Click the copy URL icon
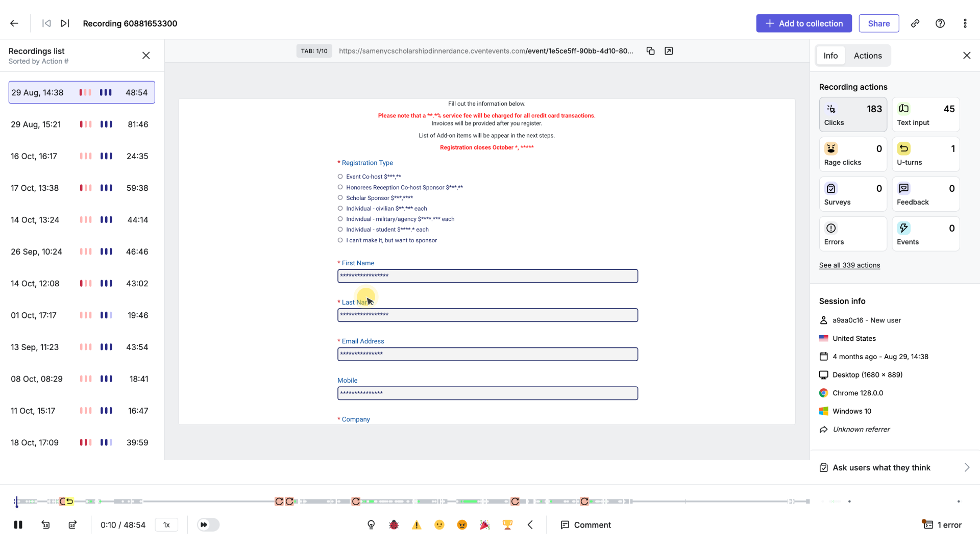The width and height of the screenshot is (980, 551). 650,51
